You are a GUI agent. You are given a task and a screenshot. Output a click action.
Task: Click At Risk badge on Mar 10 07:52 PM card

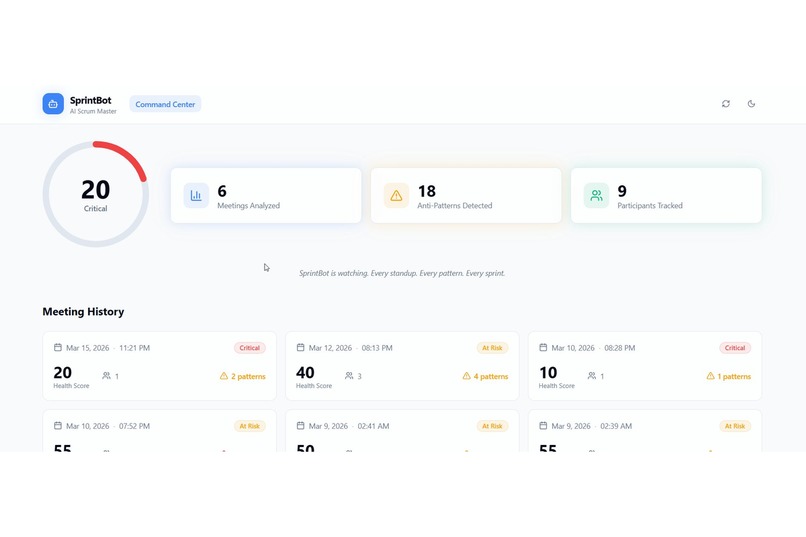click(250, 426)
